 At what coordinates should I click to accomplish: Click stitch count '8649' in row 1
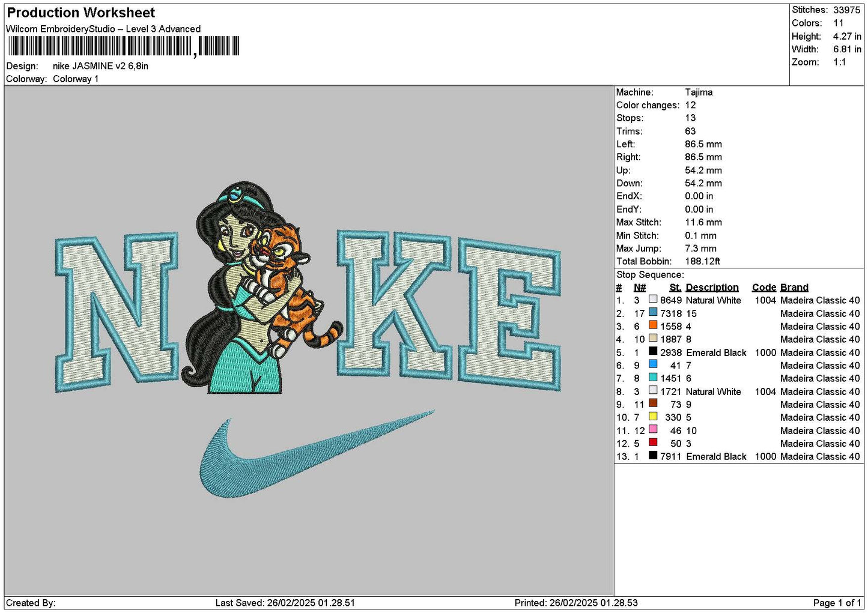point(671,300)
